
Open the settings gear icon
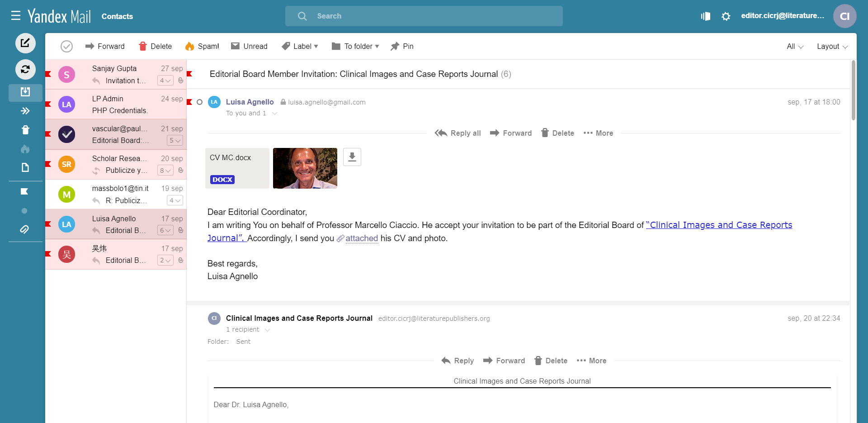tap(726, 16)
